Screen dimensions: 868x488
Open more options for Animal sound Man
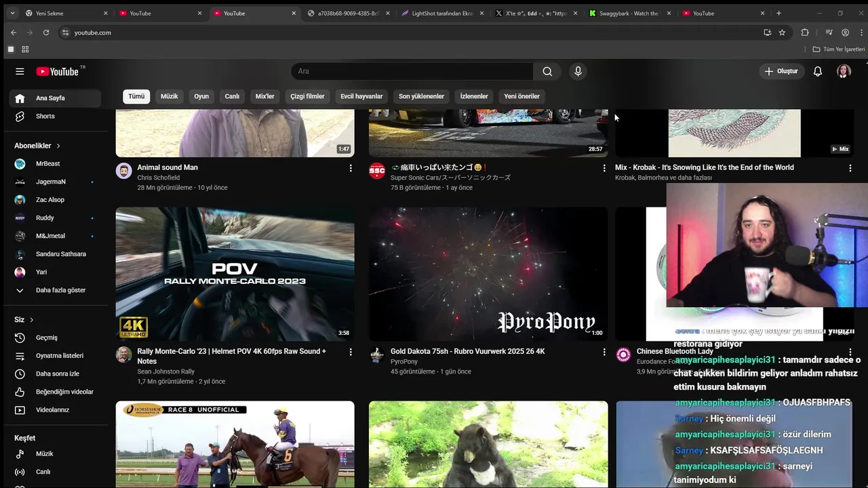351,168
